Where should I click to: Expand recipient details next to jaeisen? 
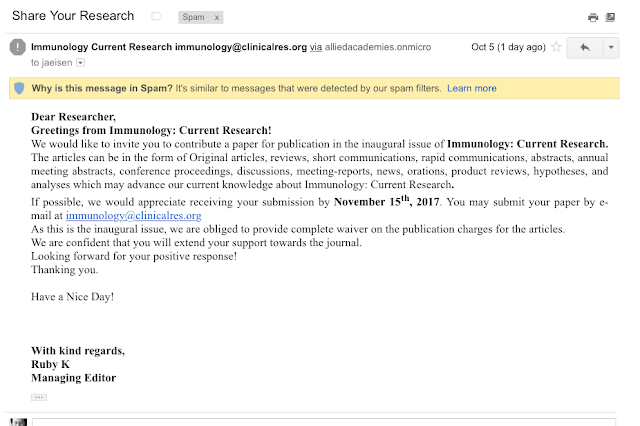80,63
